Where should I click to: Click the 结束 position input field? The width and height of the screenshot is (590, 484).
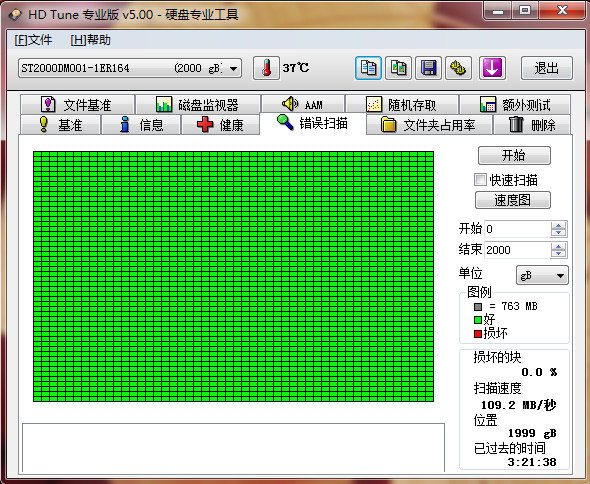(517, 250)
